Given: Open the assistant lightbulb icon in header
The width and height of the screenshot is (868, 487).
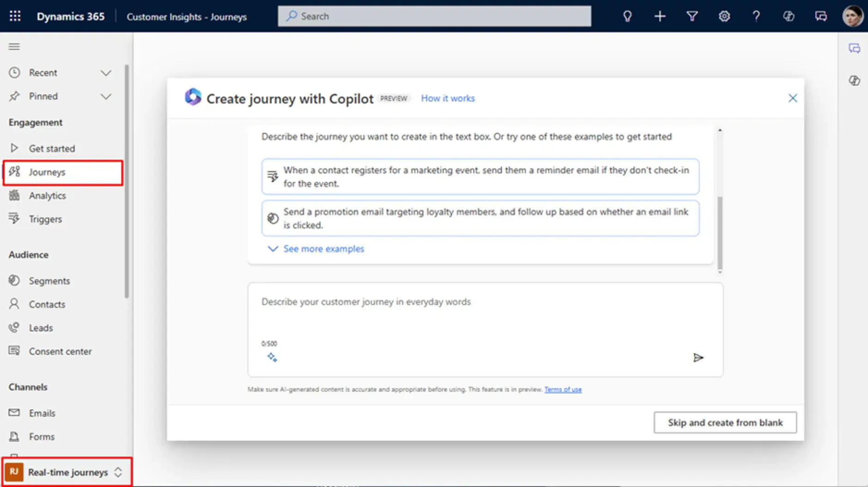Looking at the screenshot, I should click(627, 16).
